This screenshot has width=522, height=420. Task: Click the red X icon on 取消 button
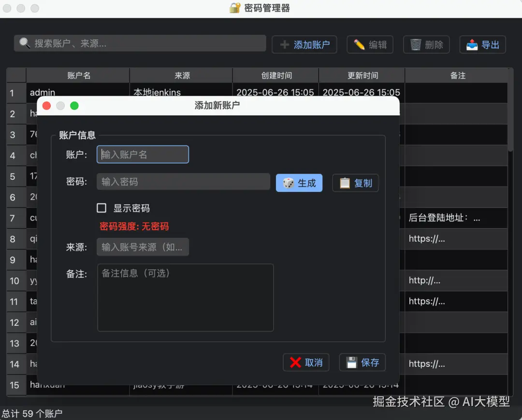[x=294, y=362]
